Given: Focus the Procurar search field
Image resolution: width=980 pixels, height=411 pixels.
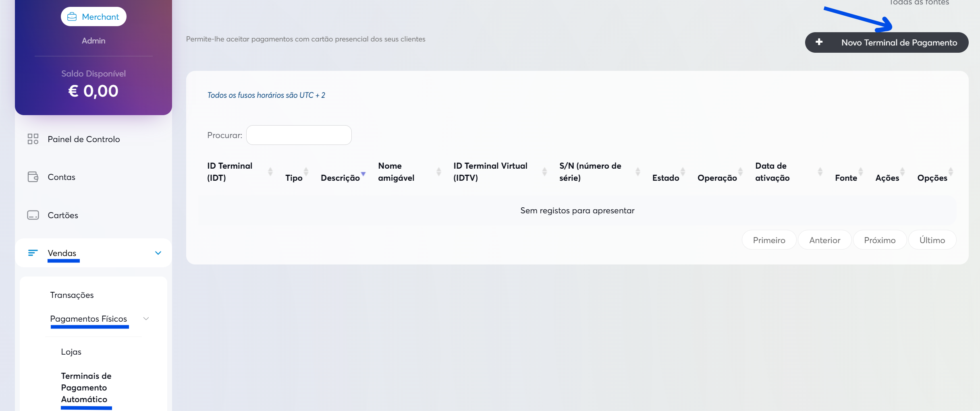Looking at the screenshot, I should [x=299, y=135].
